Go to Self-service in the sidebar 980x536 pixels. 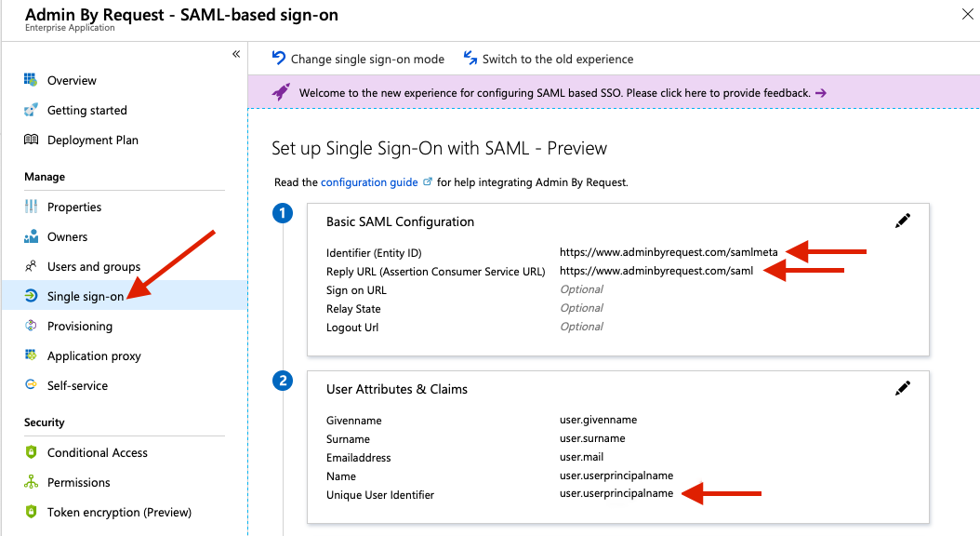[x=77, y=385]
